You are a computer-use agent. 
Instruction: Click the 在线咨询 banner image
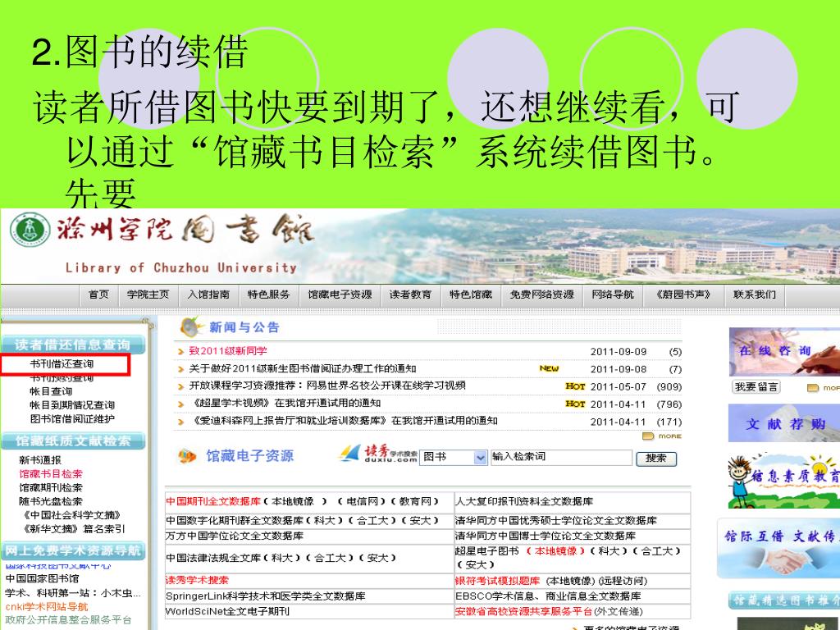click(x=784, y=351)
